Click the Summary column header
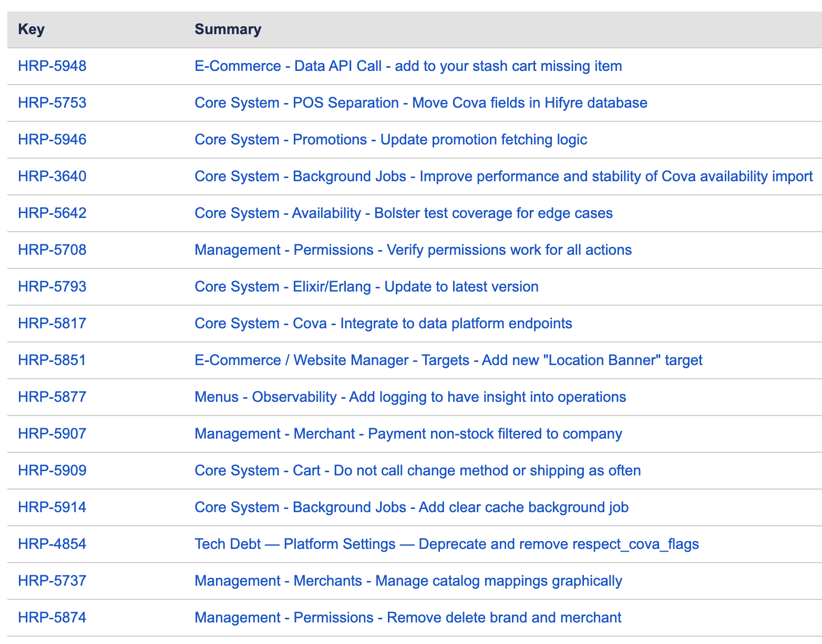 [x=228, y=29]
